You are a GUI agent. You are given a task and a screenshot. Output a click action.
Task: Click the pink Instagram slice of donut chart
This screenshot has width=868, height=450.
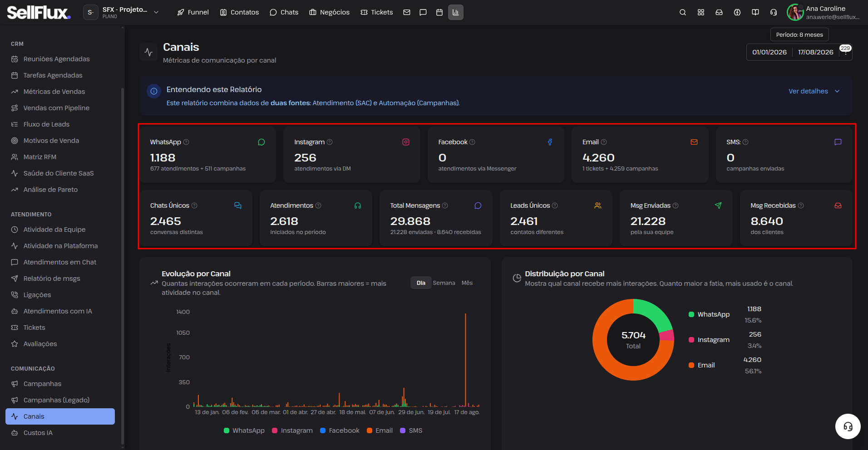(x=667, y=336)
